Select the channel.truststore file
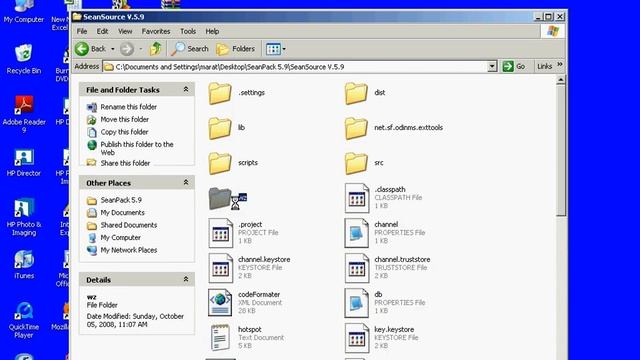The width and height of the screenshot is (640, 360). click(357, 268)
